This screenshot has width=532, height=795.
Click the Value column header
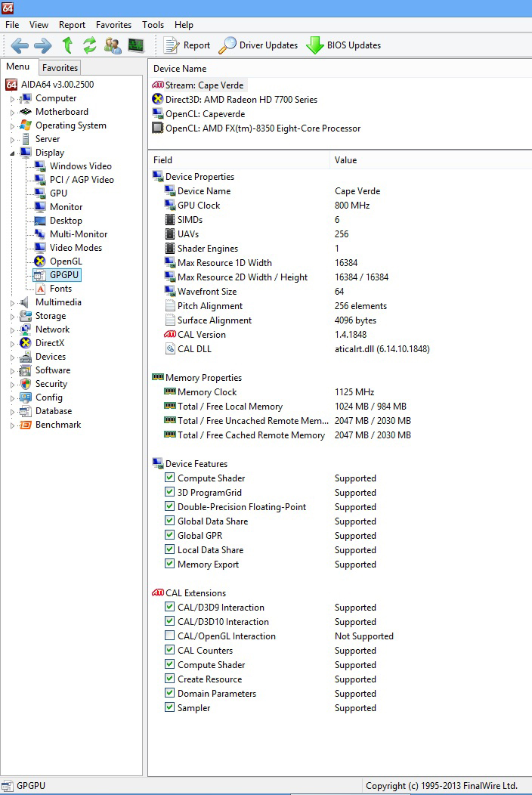[x=431, y=160]
